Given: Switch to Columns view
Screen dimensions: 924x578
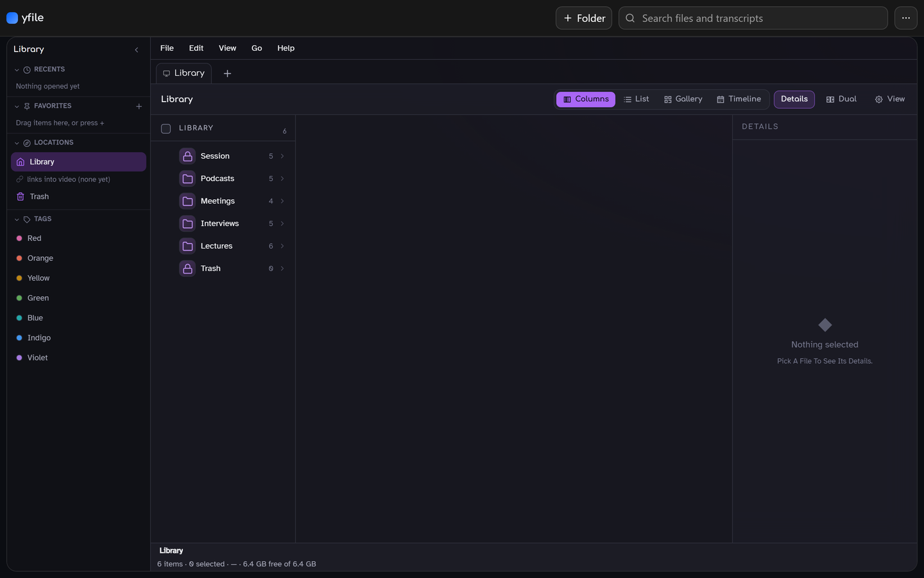Looking at the screenshot, I should [x=586, y=99].
